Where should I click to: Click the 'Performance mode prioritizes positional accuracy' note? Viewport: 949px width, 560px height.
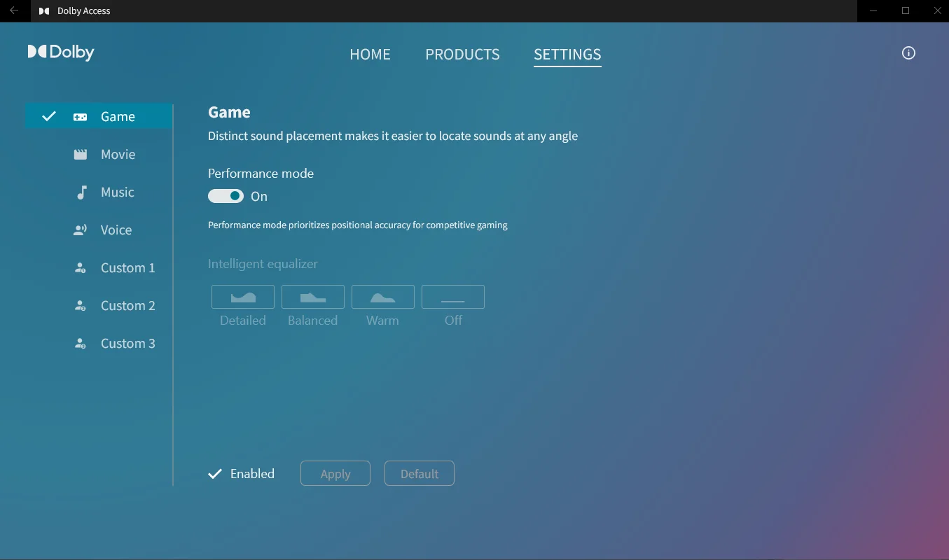(358, 225)
